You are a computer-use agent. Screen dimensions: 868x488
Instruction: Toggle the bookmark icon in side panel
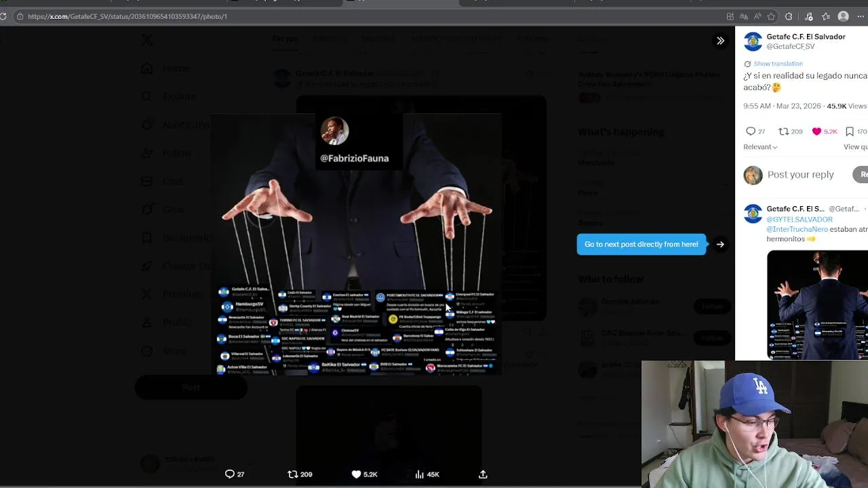(x=850, y=131)
